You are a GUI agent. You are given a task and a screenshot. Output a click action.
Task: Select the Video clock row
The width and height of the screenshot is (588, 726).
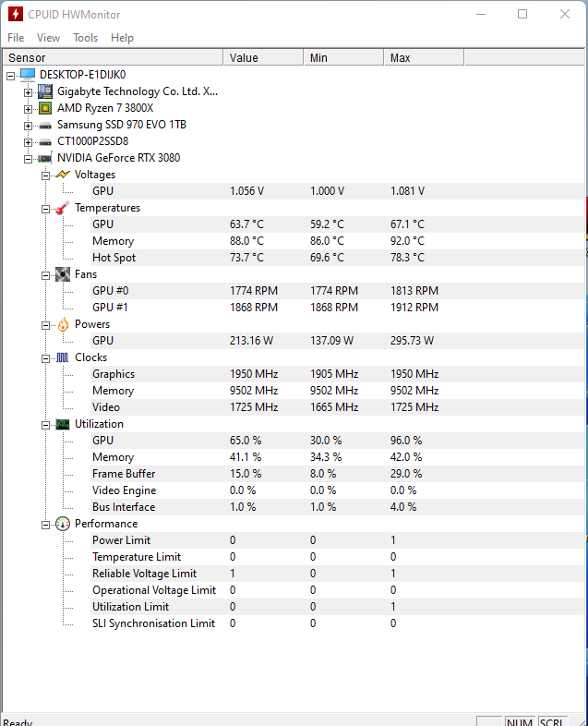pos(338,407)
